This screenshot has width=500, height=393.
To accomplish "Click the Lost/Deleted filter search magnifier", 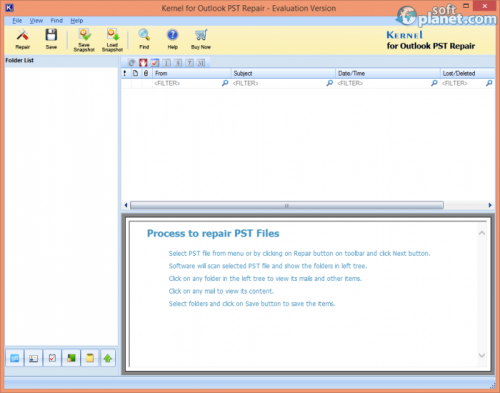I will pyautogui.click(x=489, y=83).
